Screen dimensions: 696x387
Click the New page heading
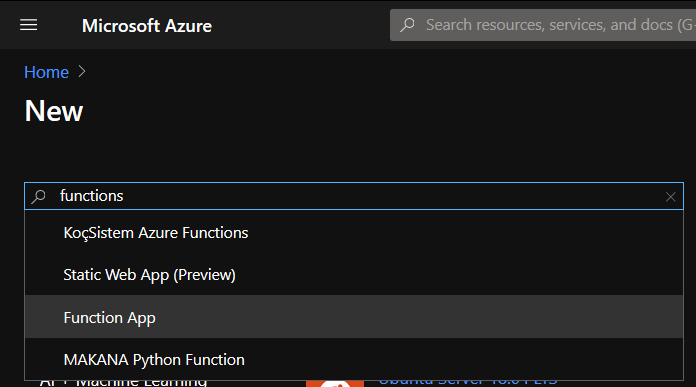[54, 111]
